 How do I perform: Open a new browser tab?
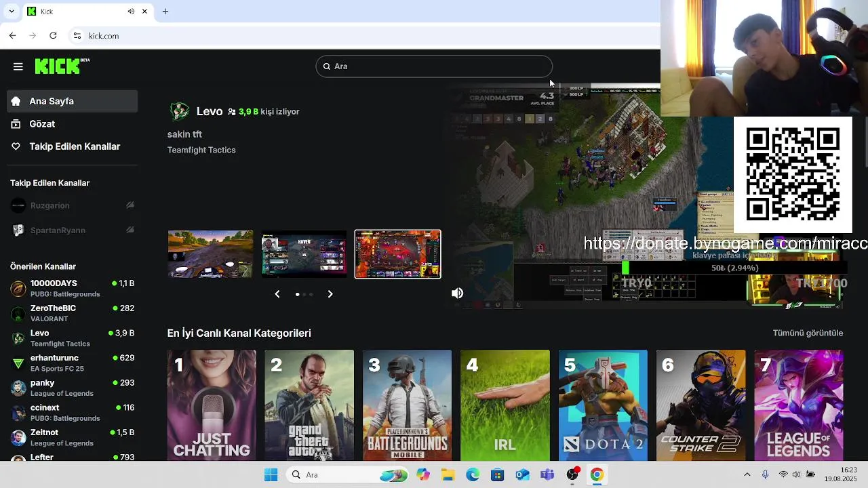click(x=165, y=12)
